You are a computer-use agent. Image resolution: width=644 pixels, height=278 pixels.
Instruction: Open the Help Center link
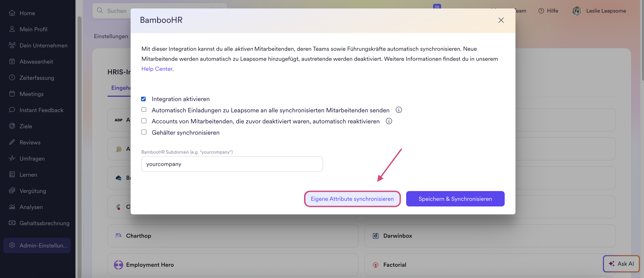click(x=157, y=69)
